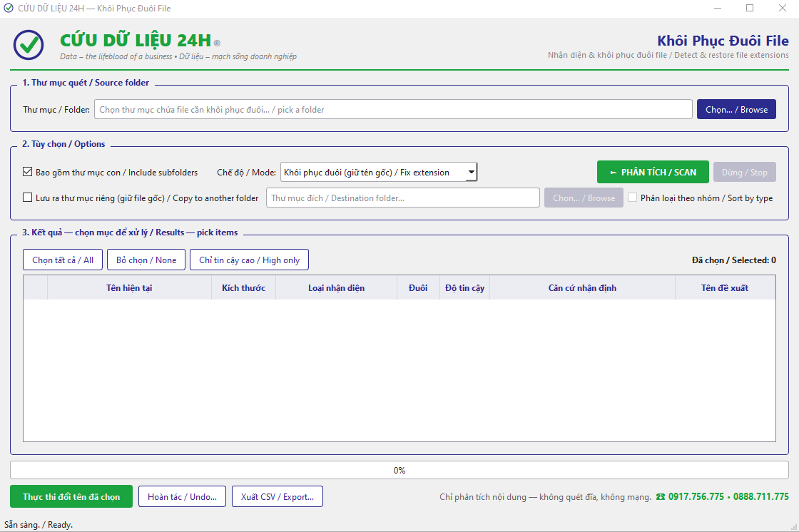
Task: Click Thực thi đổi tên đã chọn
Action: point(71,497)
